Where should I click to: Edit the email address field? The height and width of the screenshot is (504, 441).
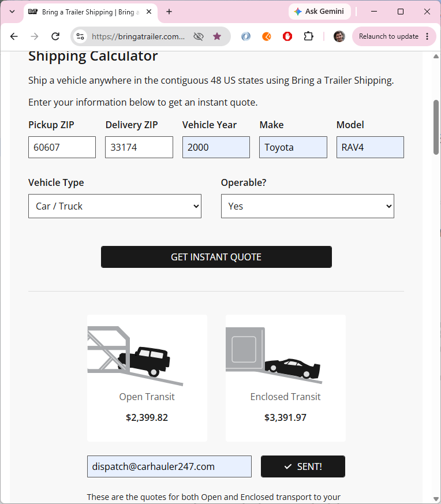tap(169, 466)
